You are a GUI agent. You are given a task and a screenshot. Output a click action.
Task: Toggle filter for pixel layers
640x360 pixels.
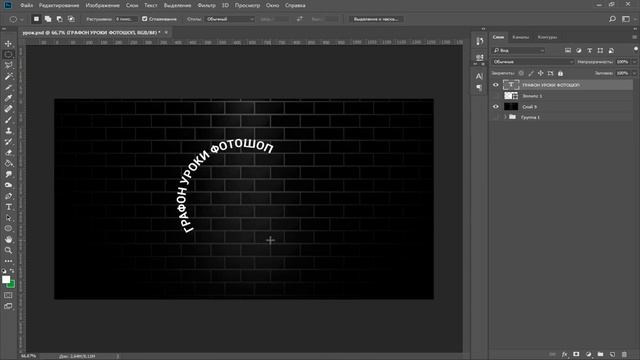pos(568,50)
